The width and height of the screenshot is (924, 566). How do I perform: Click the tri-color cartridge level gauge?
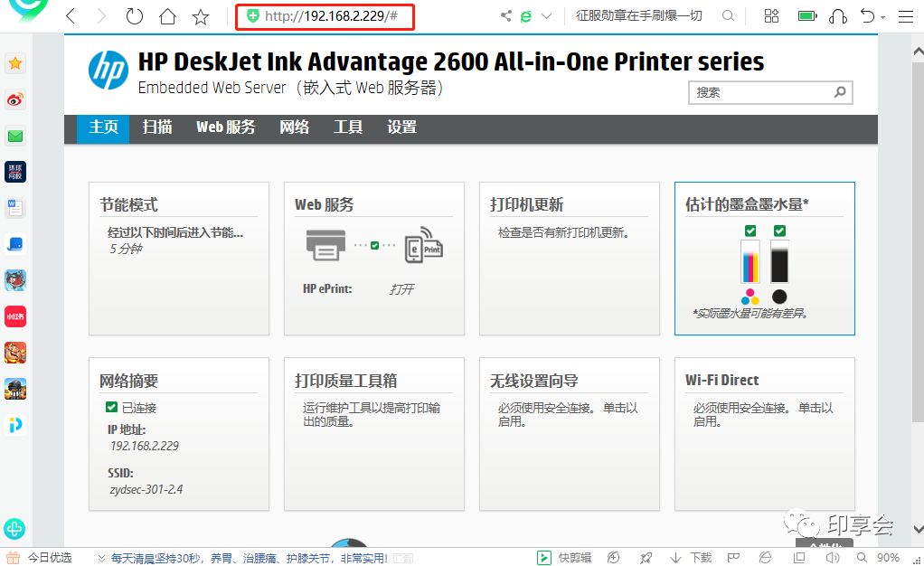(750, 263)
